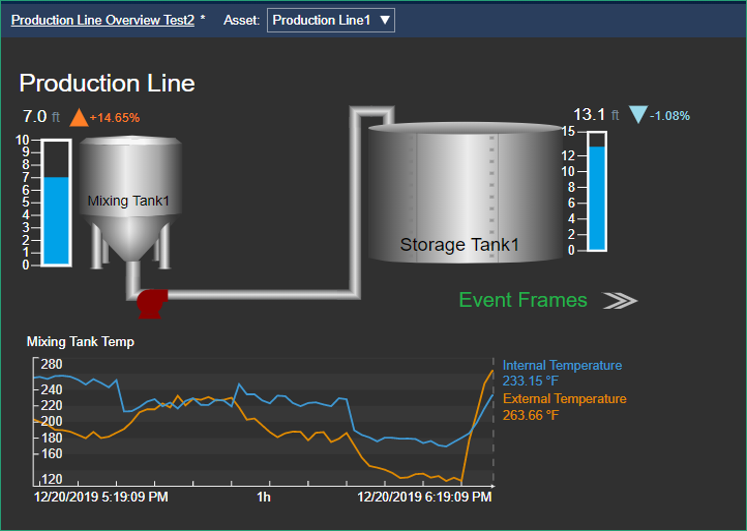Click the Mixing Tank level bar gauge
Screen dimensions: 747x531
coord(56,203)
